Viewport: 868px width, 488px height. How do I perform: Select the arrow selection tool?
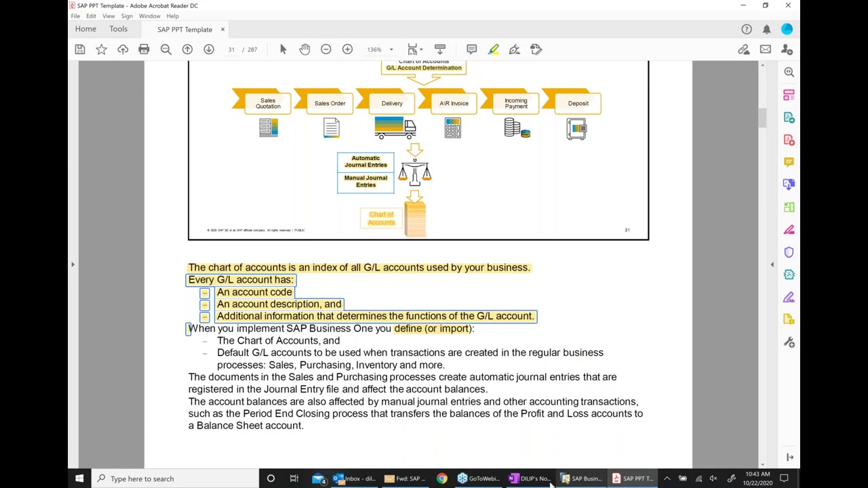(283, 49)
